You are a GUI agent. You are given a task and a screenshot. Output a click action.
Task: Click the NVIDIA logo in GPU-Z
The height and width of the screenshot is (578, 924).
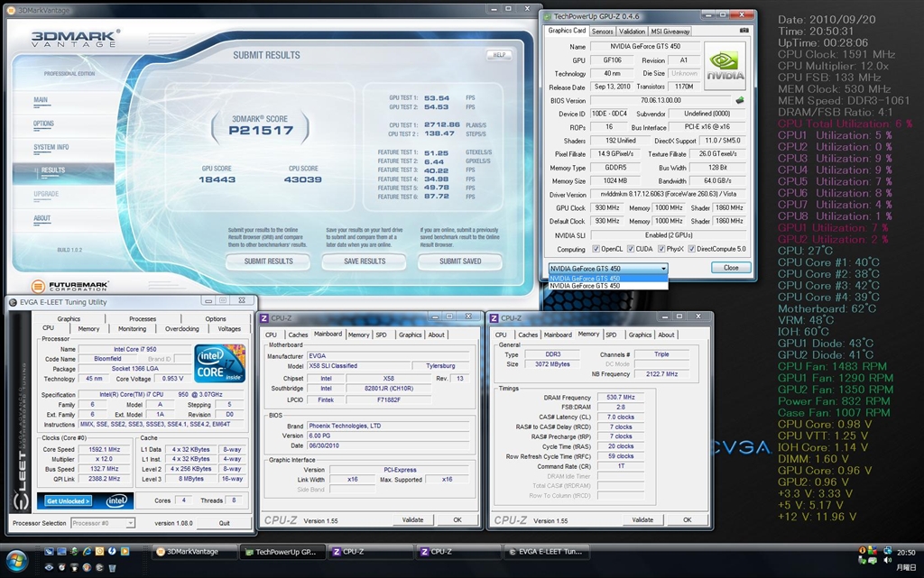(x=725, y=65)
